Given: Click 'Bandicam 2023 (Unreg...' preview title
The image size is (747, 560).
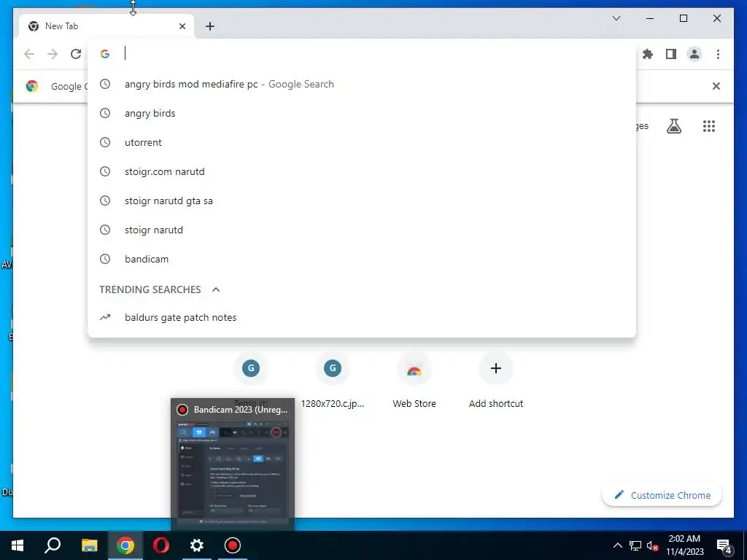Looking at the screenshot, I should click(x=241, y=410).
